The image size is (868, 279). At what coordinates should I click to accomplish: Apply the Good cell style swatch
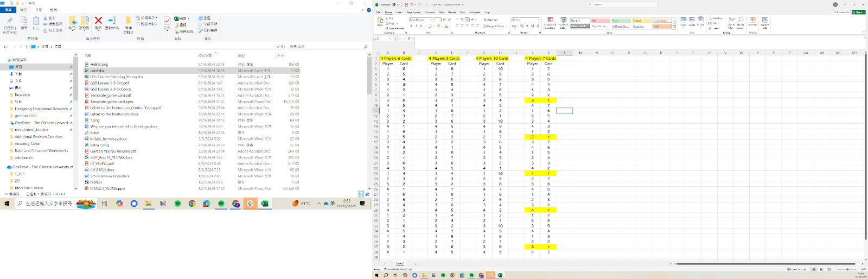point(621,21)
